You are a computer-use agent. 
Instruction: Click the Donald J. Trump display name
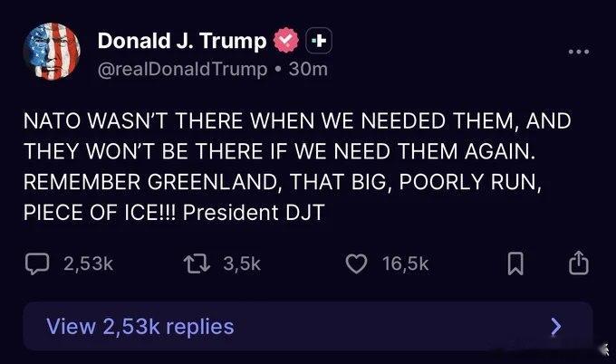coord(182,41)
